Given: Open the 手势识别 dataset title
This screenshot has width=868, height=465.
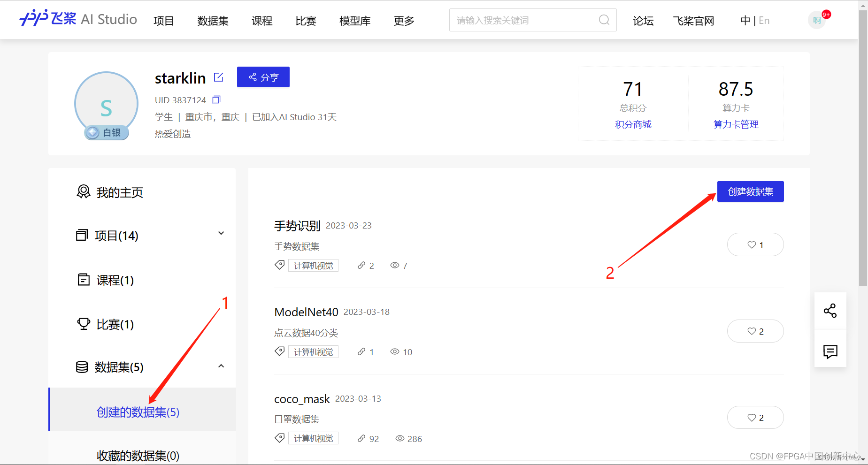Looking at the screenshot, I should 297,226.
